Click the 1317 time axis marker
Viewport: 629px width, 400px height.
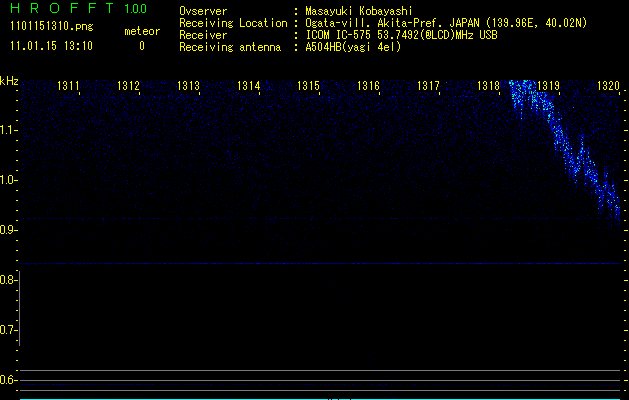coord(428,85)
